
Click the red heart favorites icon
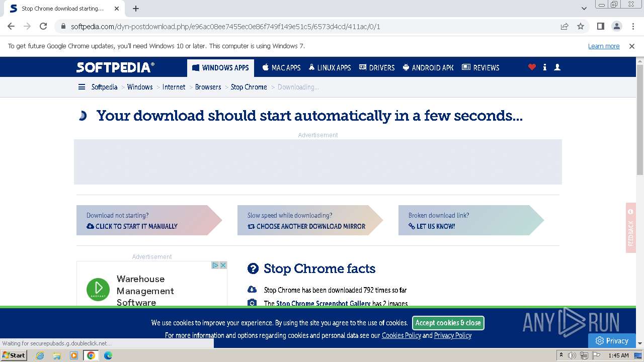click(x=532, y=67)
